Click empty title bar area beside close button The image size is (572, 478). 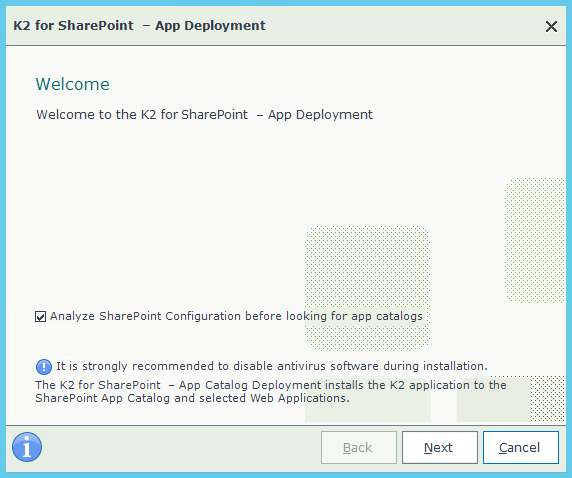pyautogui.click(x=401, y=26)
